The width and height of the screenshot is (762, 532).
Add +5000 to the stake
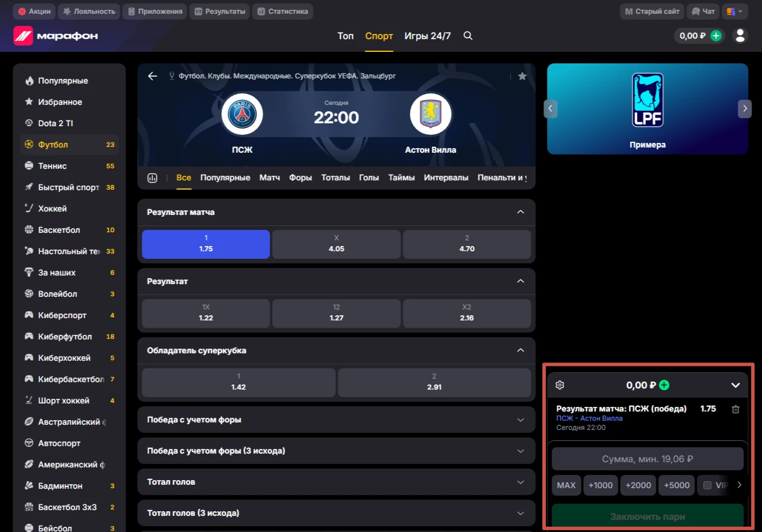pos(677,485)
